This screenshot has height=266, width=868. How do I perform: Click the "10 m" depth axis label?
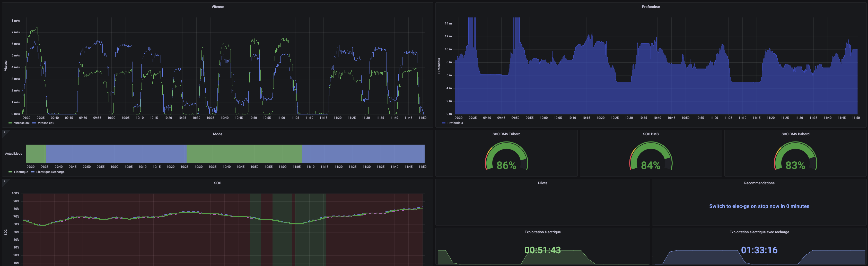click(x=448, y=49)
